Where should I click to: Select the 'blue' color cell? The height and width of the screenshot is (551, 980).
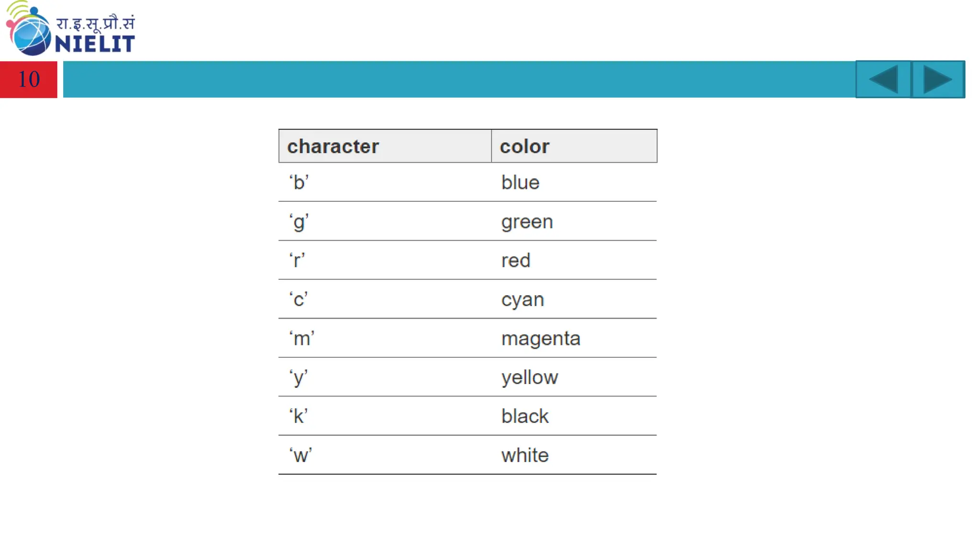(x=574, y=182)
